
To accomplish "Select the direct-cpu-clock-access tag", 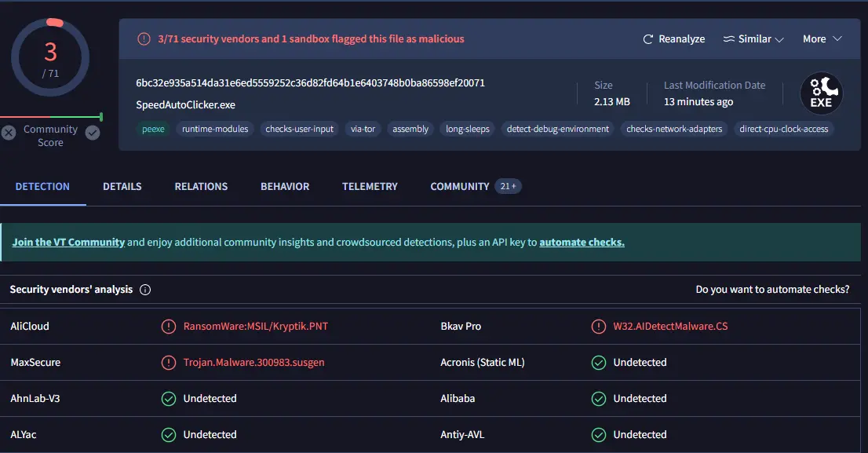I will [x=784, y=129].
